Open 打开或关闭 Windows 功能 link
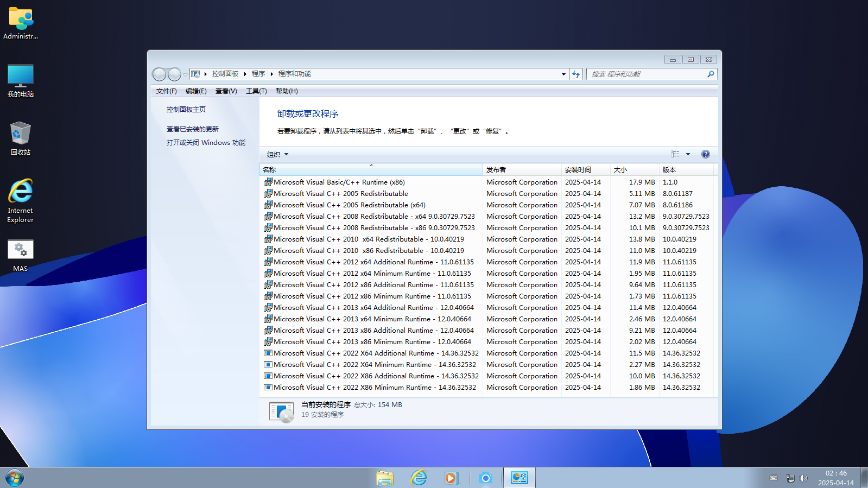 tap(206, 143)
